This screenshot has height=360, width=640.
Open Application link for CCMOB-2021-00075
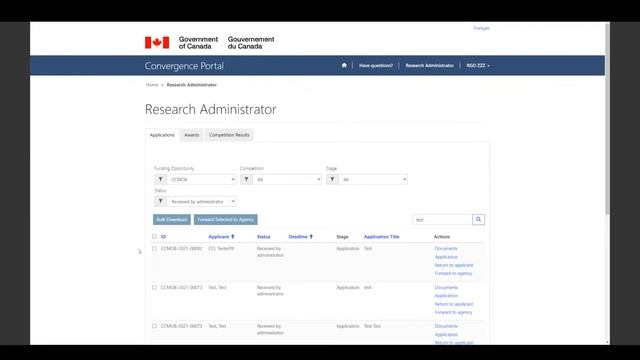tap(446, 335)
